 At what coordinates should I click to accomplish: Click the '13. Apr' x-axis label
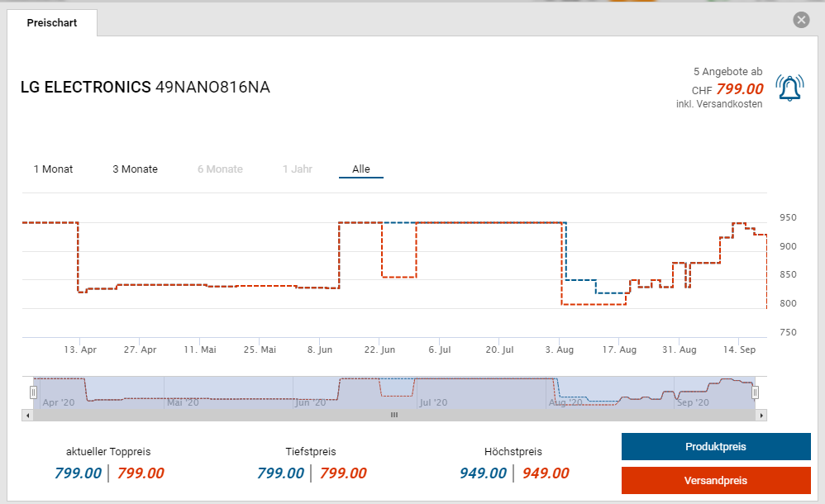(80, 349)
